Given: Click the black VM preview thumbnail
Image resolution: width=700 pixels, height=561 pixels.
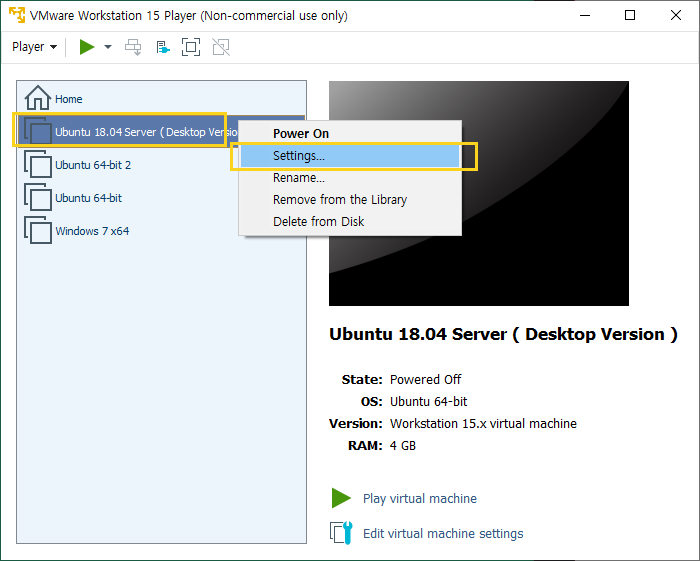Looking at the screenshot, I should coord(479,193).
